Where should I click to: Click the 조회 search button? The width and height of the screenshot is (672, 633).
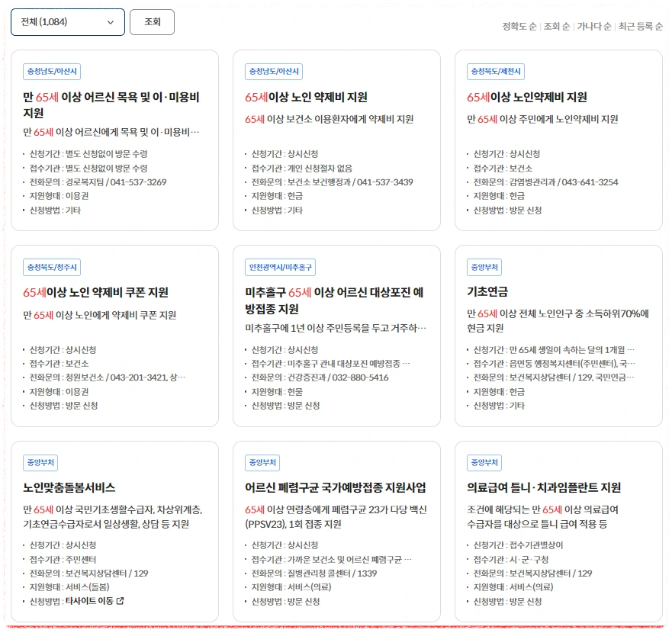pyautogui.click(x=152, y=22)
